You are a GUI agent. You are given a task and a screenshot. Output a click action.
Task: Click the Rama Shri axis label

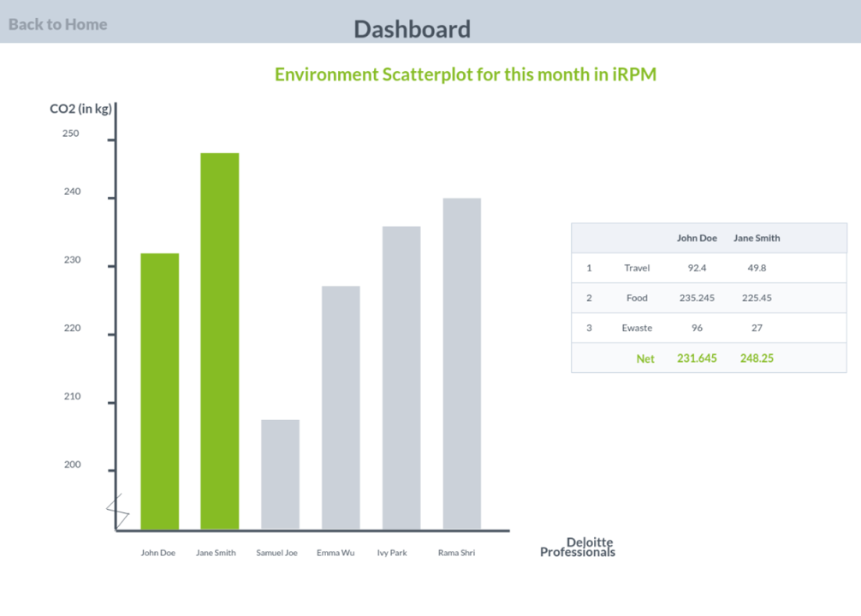[x=456, y=553]
